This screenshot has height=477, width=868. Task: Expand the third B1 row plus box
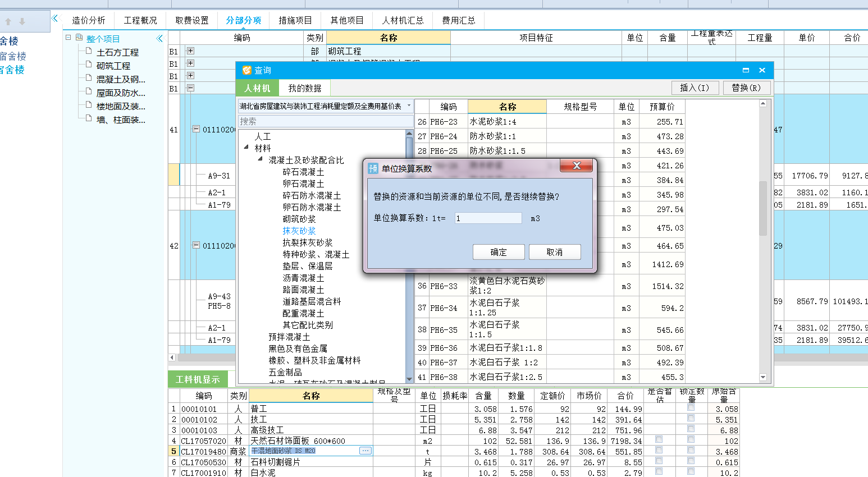pos(190,75)
